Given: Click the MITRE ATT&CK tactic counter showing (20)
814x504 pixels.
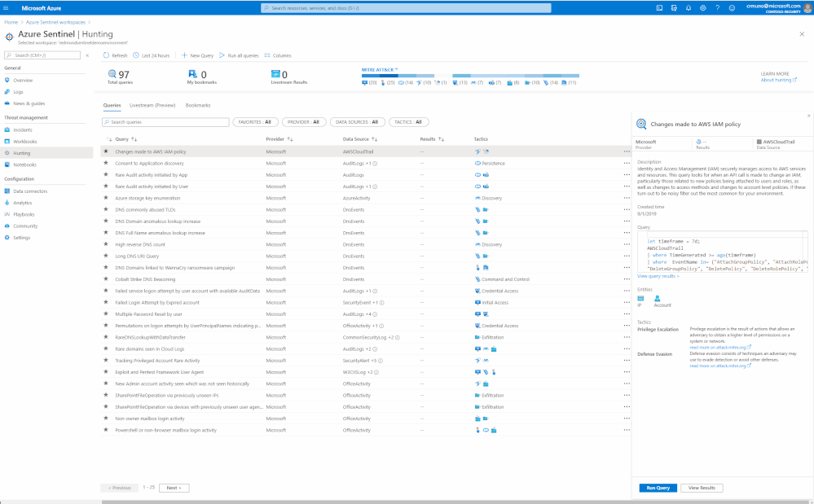Looking at the screenshot, I should 369,82.
